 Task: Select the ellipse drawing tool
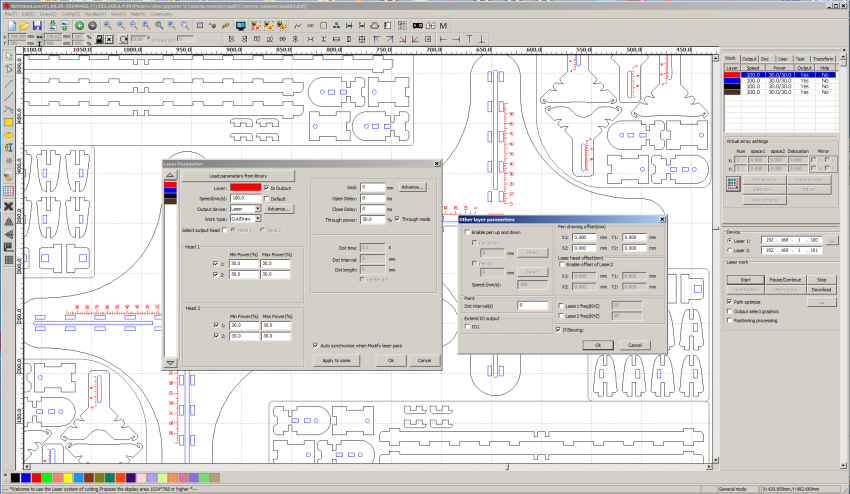click(8, 133)
